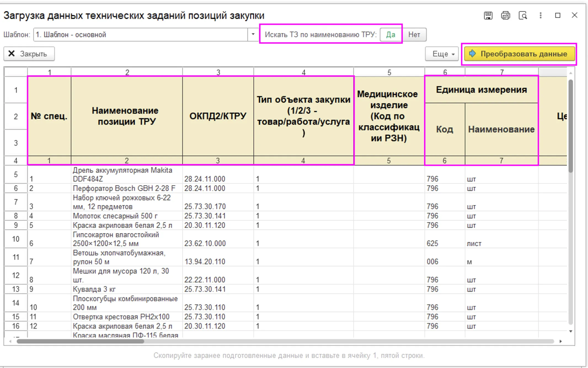The image size is (588, 368).
Task: Select cell 'Перфоратор Bosch GBH 2-28 F'
Action: (x=127, y=188)
